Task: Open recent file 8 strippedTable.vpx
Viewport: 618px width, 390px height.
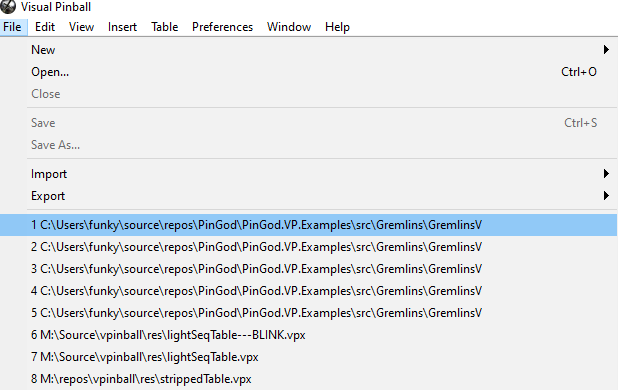Action: pyautogui.click(x=309, y=379)
